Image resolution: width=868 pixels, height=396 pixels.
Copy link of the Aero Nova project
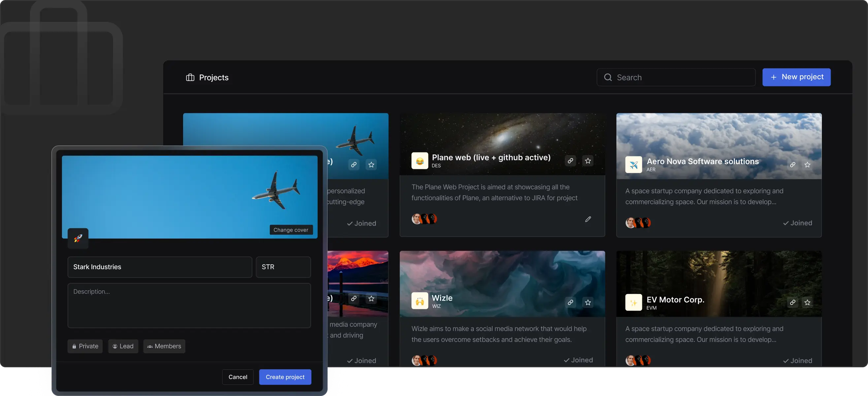click(792, 165)
